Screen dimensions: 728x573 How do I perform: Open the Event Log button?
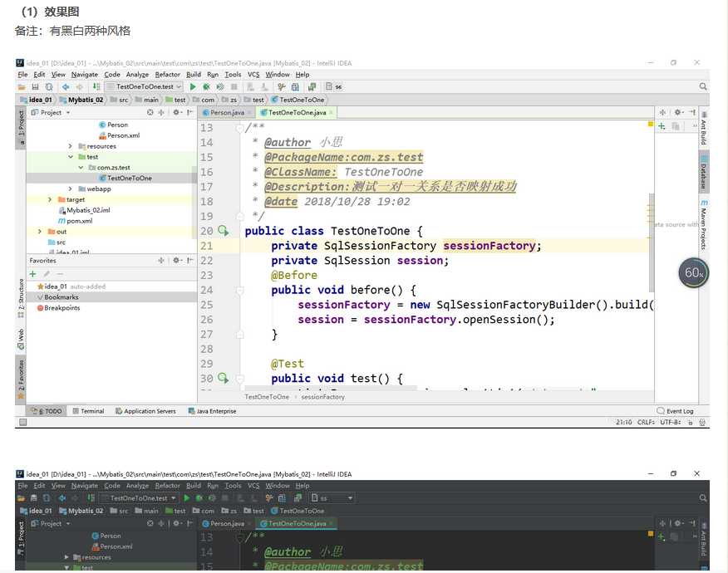(x=675, y=411)
